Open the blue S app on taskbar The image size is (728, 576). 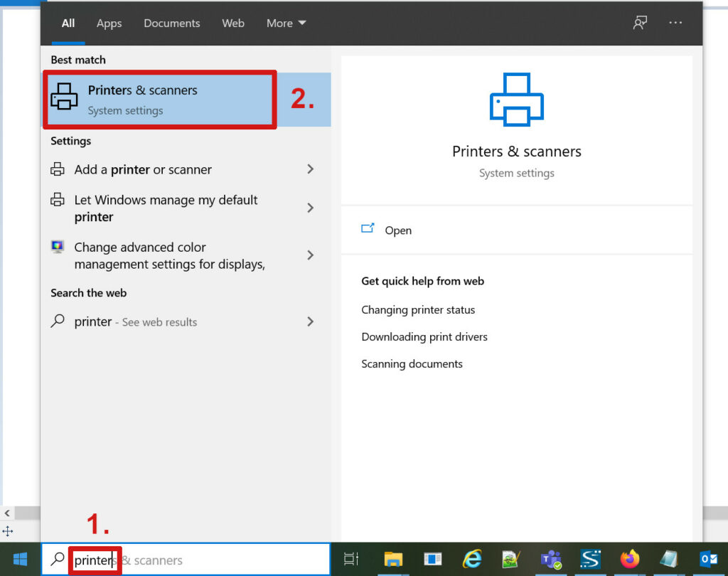click(591, 559)
